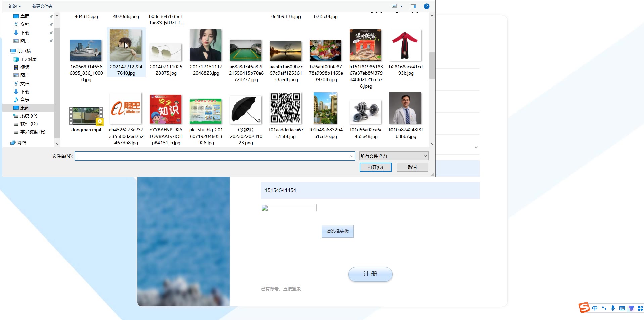Click the file name 4d4315.jpg
Screen dimensions: 644x320
[86, 16]
